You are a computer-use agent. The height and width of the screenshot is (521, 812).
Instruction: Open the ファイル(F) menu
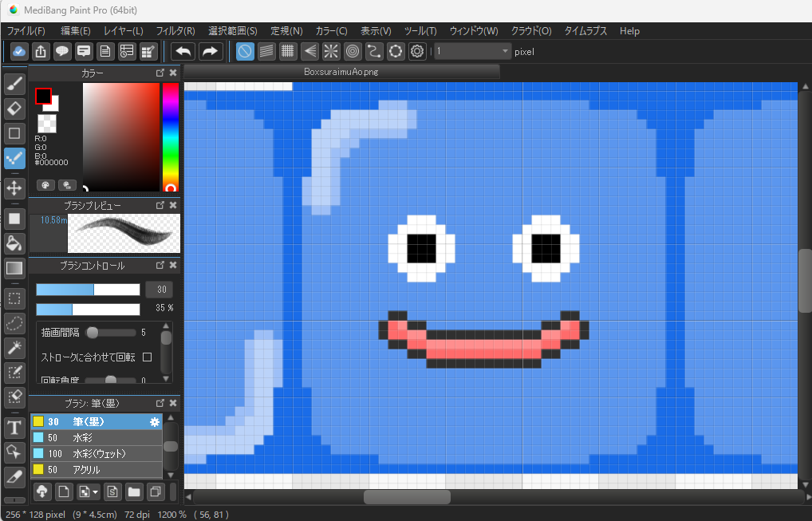tap(26, 31)
